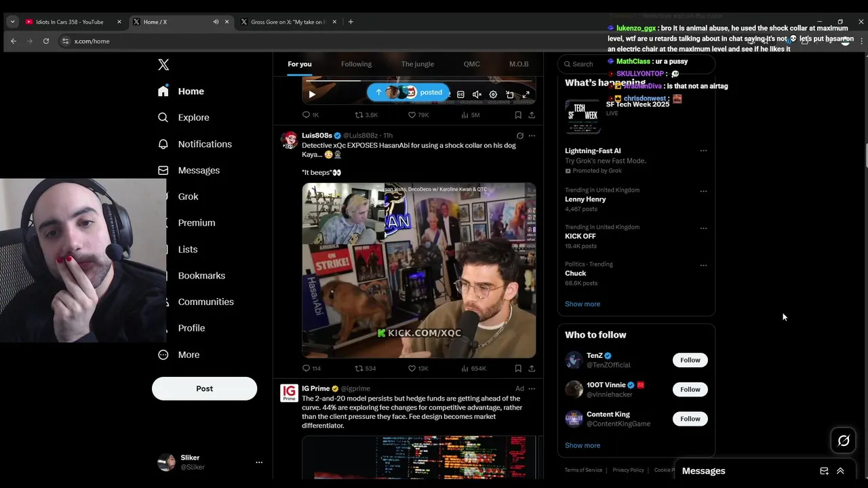Viewport: 868px width, 488px height.
Task: Like the post with 79K likes
Action: click(x=418, y=115)
